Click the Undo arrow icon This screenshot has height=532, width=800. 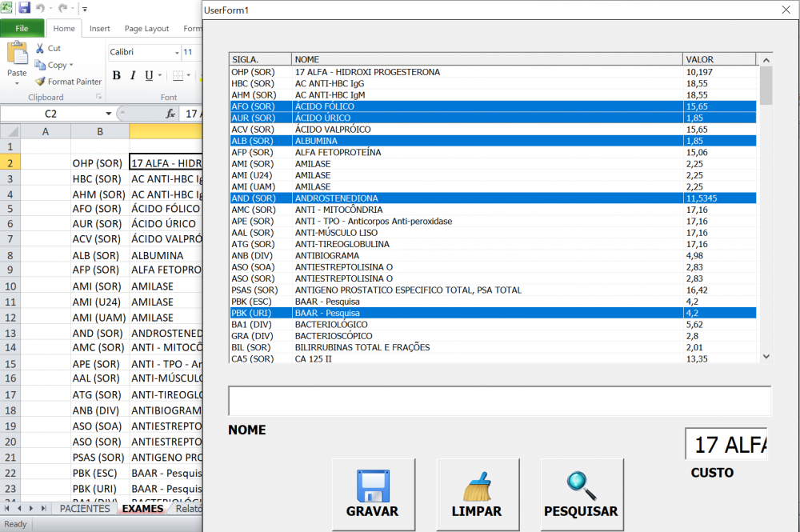[41, 8]
